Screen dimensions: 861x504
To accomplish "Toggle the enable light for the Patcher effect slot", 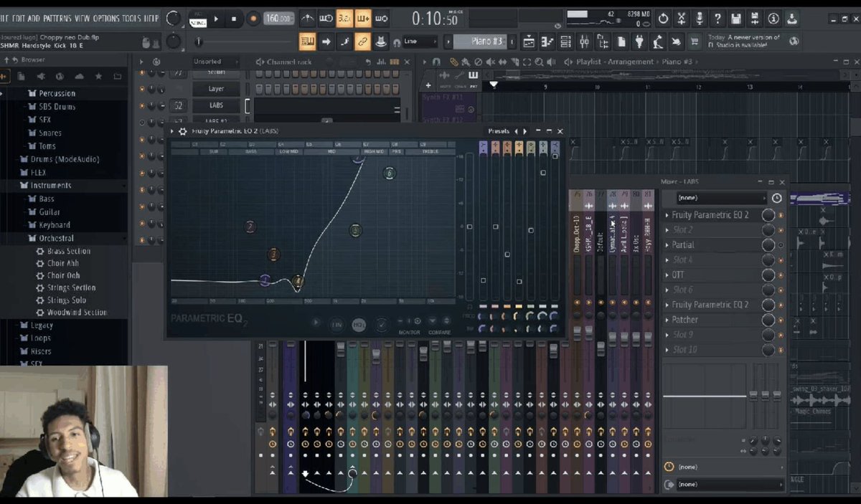I will (781, 320).
